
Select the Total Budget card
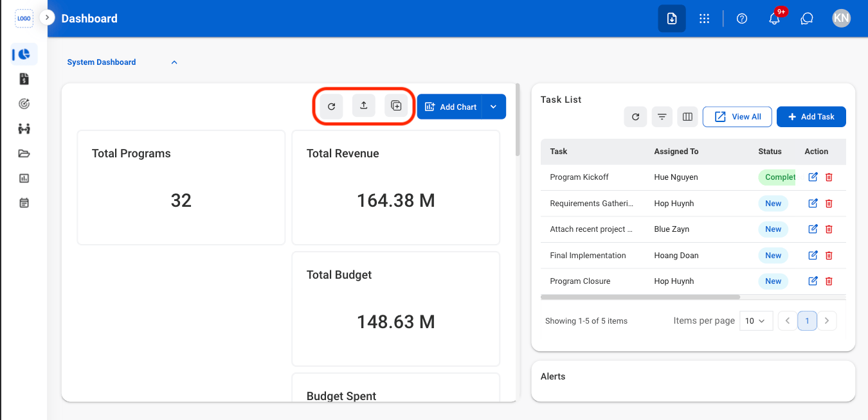396,309
